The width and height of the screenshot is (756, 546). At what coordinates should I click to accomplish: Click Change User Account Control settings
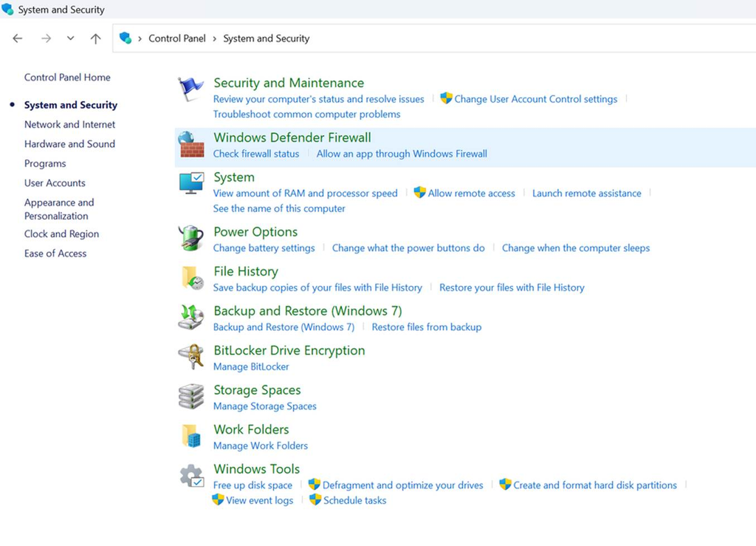coord(536,99)
